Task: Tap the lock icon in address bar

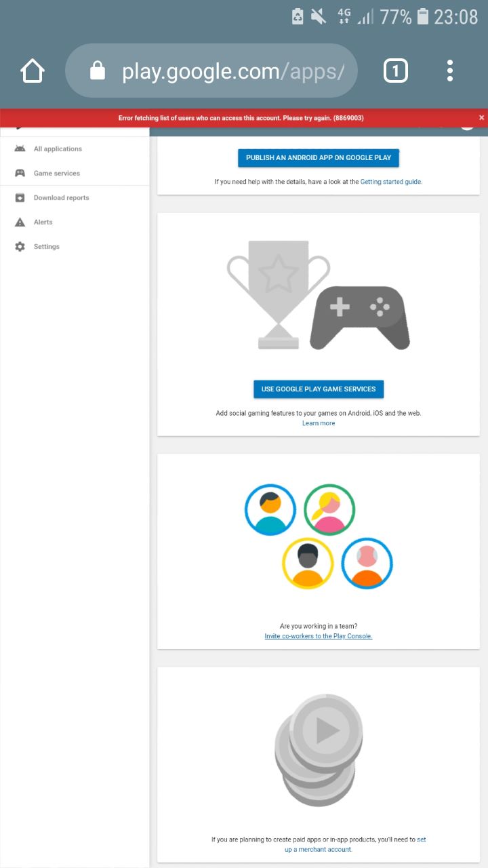Action: [98, 71]
